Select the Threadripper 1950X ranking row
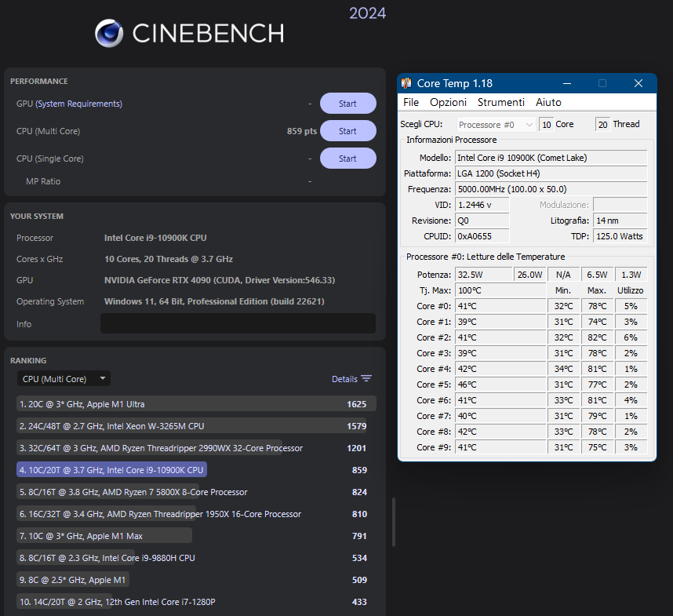673x616 pixels. [196, 514]
